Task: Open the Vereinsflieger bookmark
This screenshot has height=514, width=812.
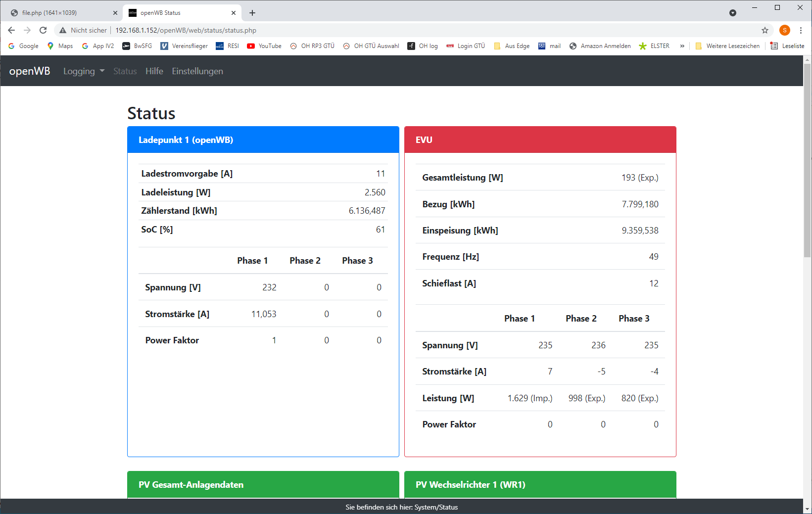Action: [x=184, y=46]
